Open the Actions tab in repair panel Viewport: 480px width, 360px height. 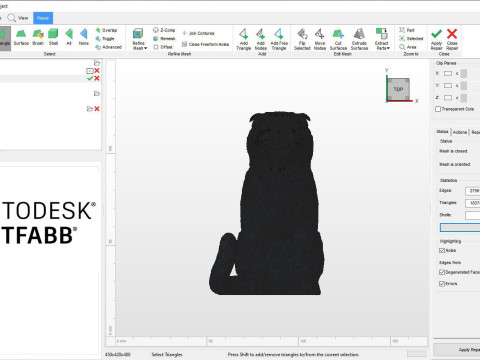[460, 132]
